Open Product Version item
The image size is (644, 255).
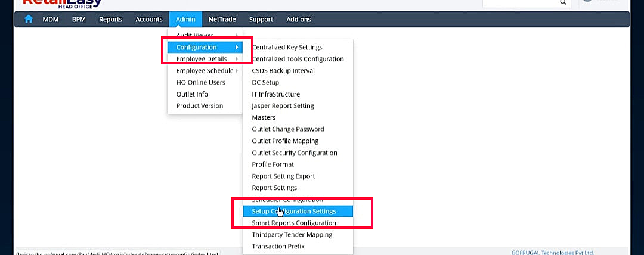(x=200, y=106)
